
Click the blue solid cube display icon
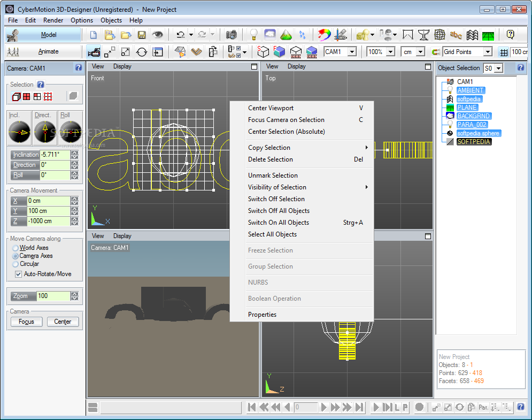[x=279, y=52]
